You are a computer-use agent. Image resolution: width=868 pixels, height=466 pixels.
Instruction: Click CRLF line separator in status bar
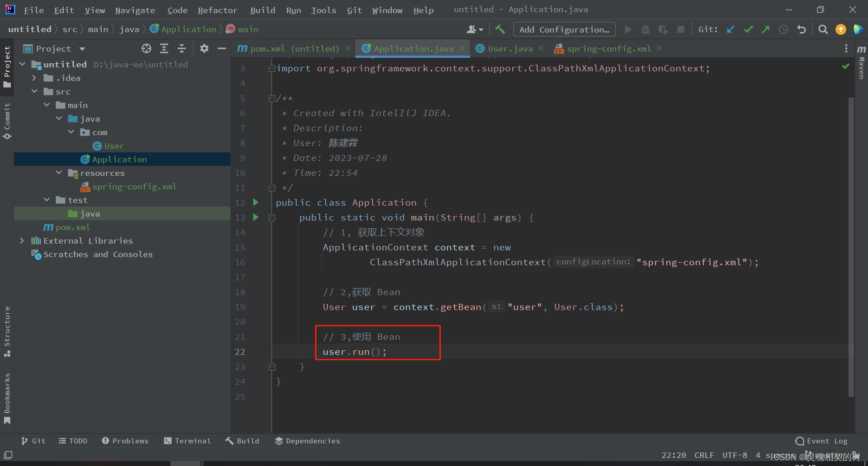(x=704, y=455)
